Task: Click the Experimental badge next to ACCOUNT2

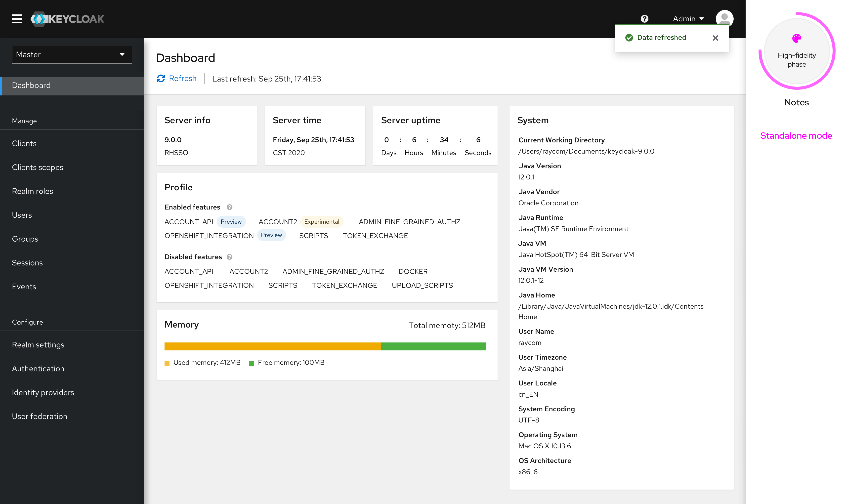Action: tap(322, 221)
